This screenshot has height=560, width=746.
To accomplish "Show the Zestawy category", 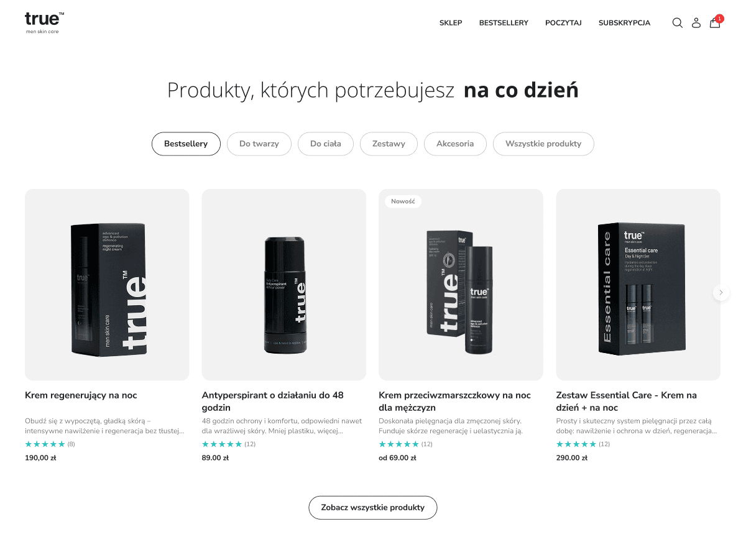I will [389, 144].
